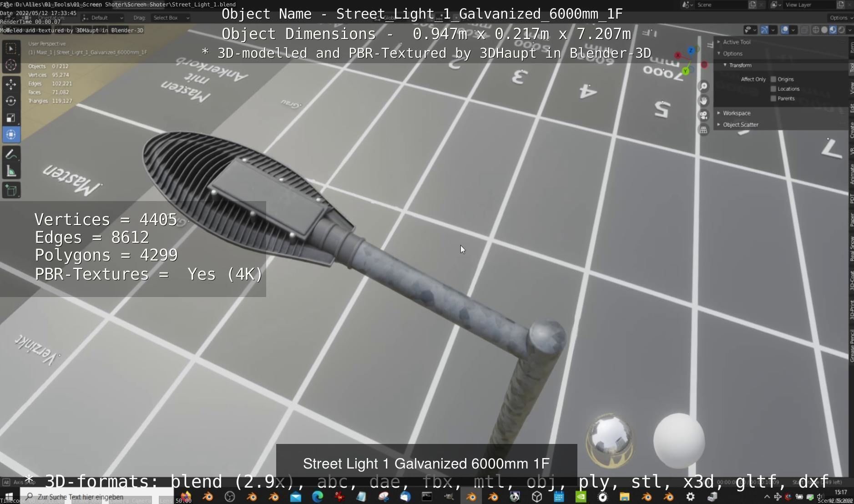Click the Zoom view magnifier icon
This screenshot has height=504, width=854.
[704, 86]
